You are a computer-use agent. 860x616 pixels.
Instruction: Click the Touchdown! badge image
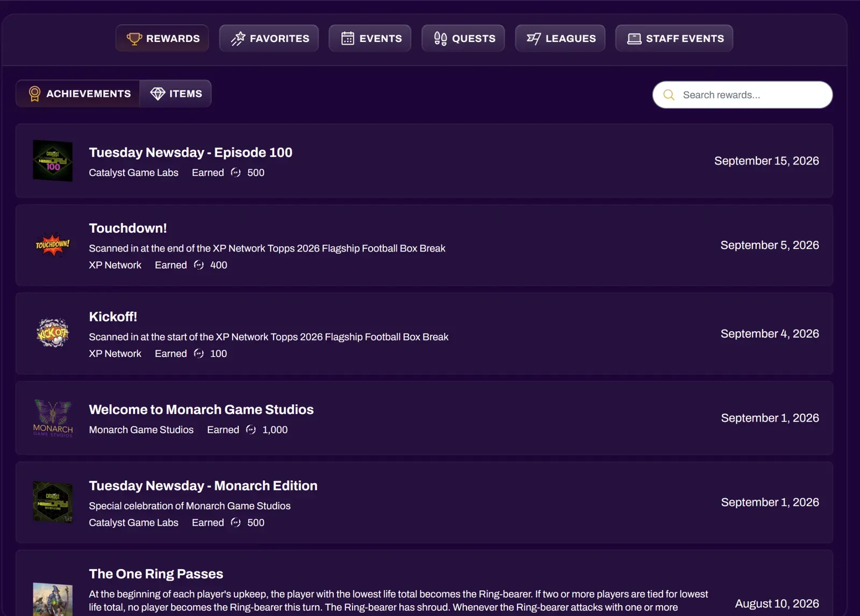tap(53, 245)
